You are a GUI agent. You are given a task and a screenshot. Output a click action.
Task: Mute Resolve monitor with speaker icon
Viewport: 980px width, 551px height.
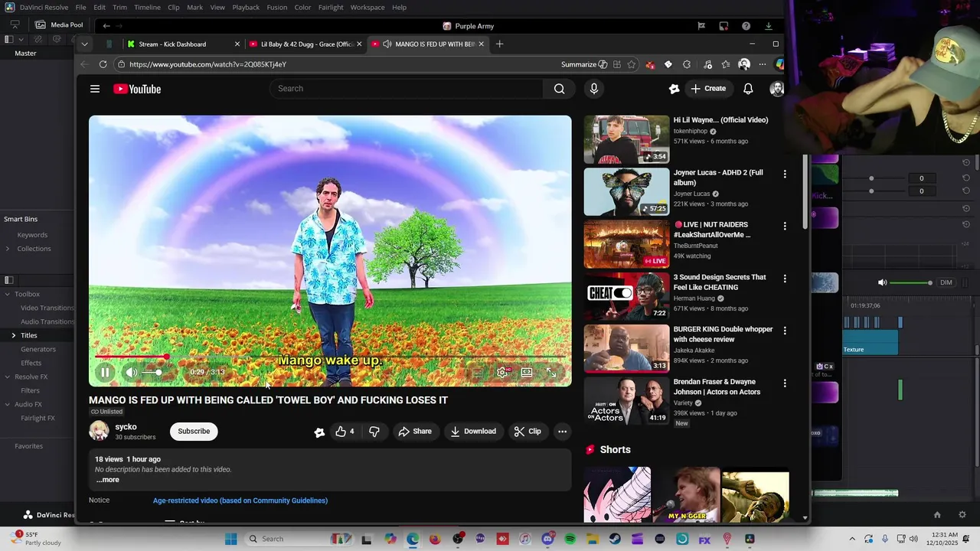(882, 282)
